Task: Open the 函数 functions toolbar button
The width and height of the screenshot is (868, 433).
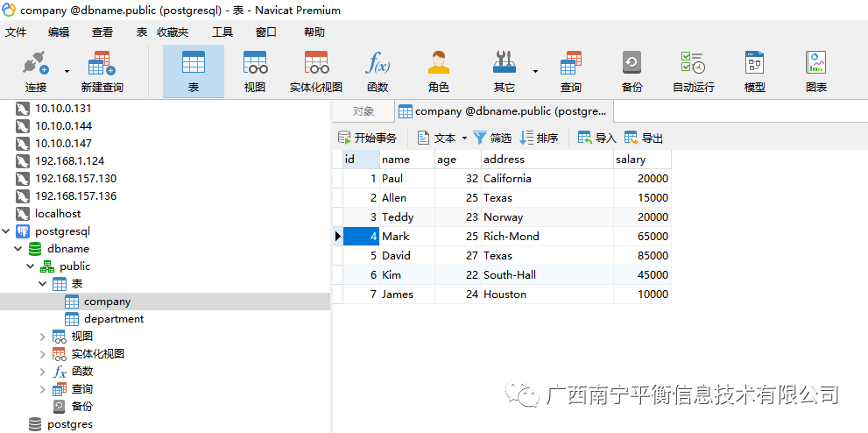Action: (x=378, y=71)
